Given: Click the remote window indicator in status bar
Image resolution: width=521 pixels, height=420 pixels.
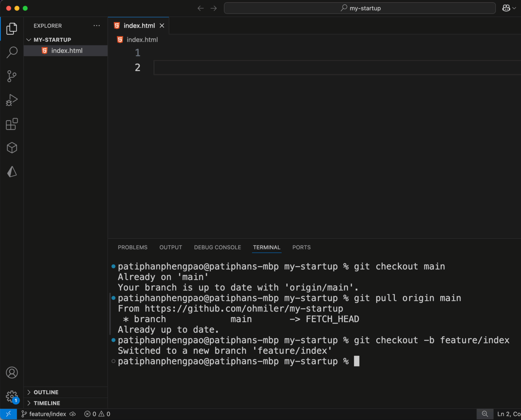Looking at the screenshot, I should pos(8,414).
